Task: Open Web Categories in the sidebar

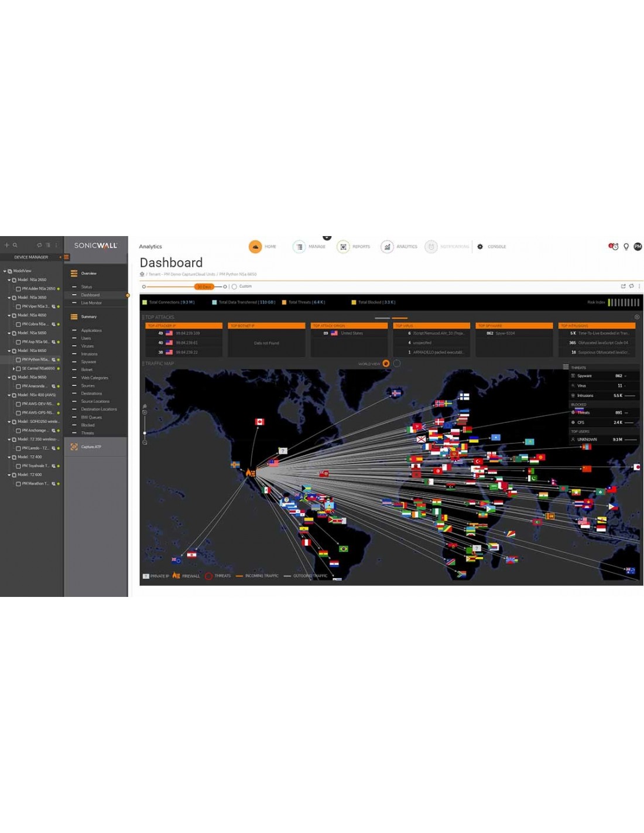Action: click(x=94, y=378)
